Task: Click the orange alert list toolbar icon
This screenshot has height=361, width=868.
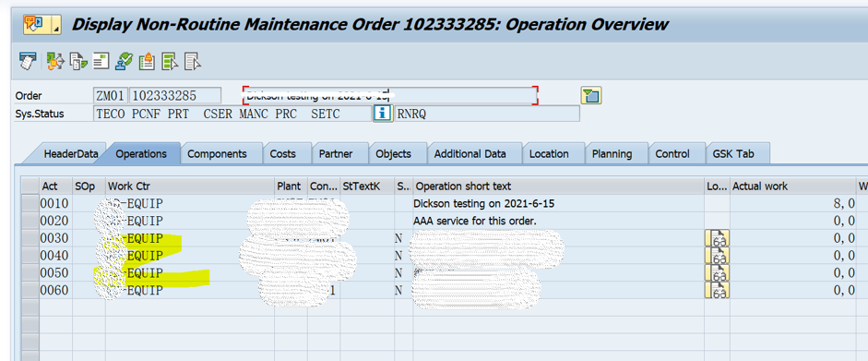Action: point(147,62)
